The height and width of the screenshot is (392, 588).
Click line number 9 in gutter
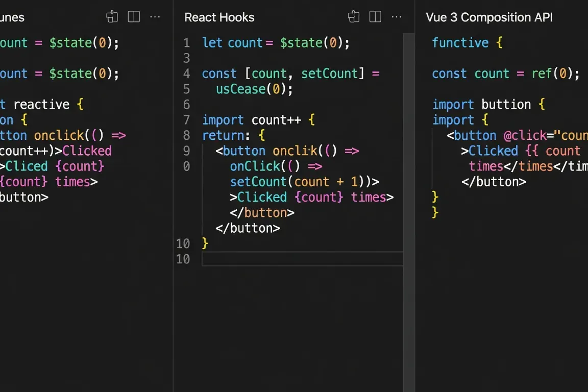pos(186,151)
